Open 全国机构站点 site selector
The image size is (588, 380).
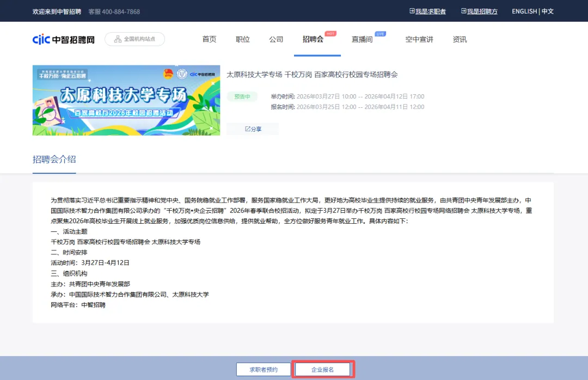coord(134,39)
